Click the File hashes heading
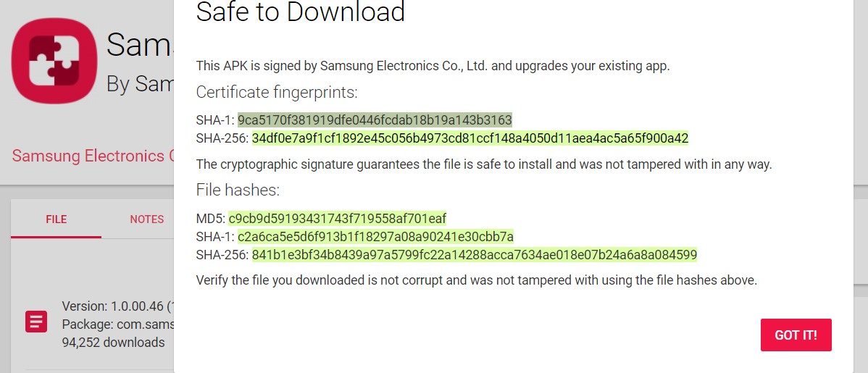The height and width of the screenshot is (373, 868). coord(238,190)
